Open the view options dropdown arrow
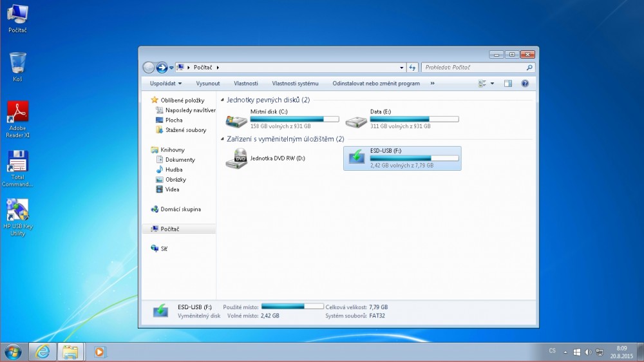644x362 pixels. (x=493, y=83)
